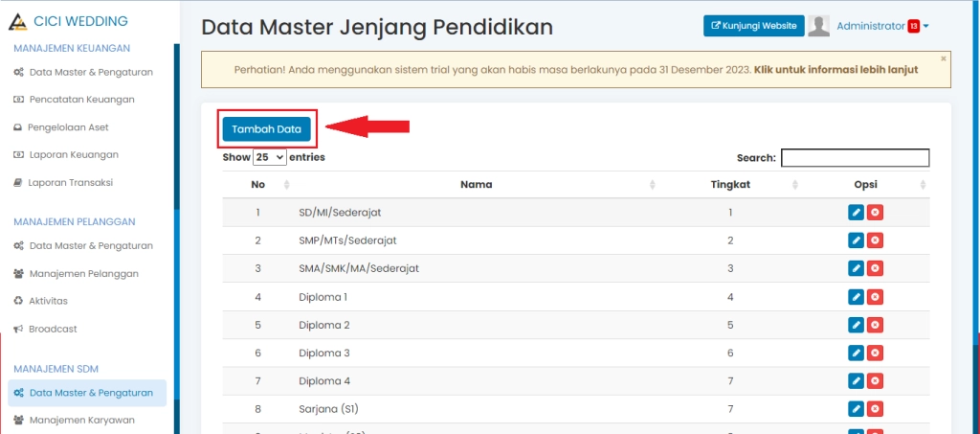Click the CICI WEDDING brand title

[x=80, y=21]
